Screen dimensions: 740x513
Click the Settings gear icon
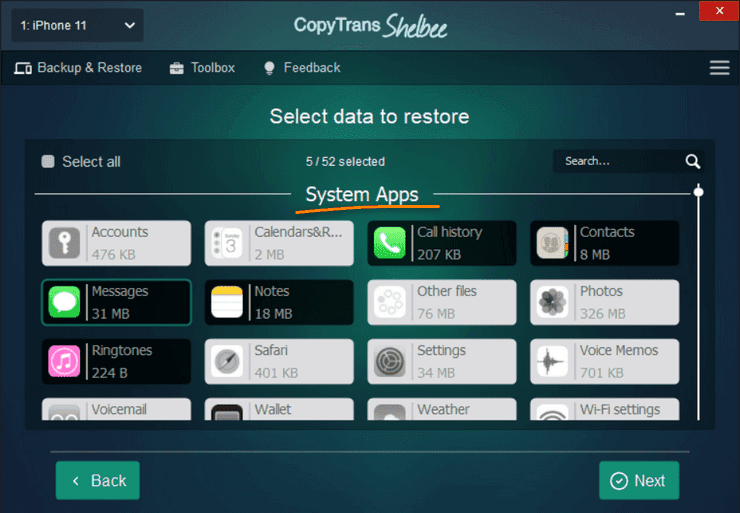[390, 361]
